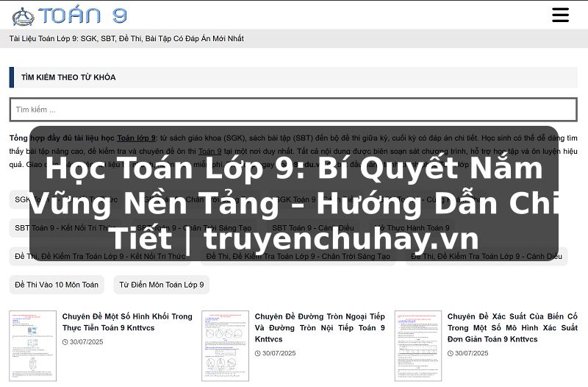The height and width of the screenshot is (387, 588).
Task: Open Đề Thi Toán 9 Cánh Diều tag
Action: point(487,256)
